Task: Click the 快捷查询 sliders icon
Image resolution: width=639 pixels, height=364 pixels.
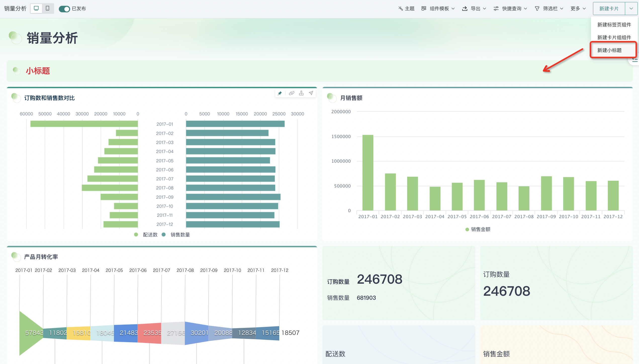Action: (x=496, y=9)
